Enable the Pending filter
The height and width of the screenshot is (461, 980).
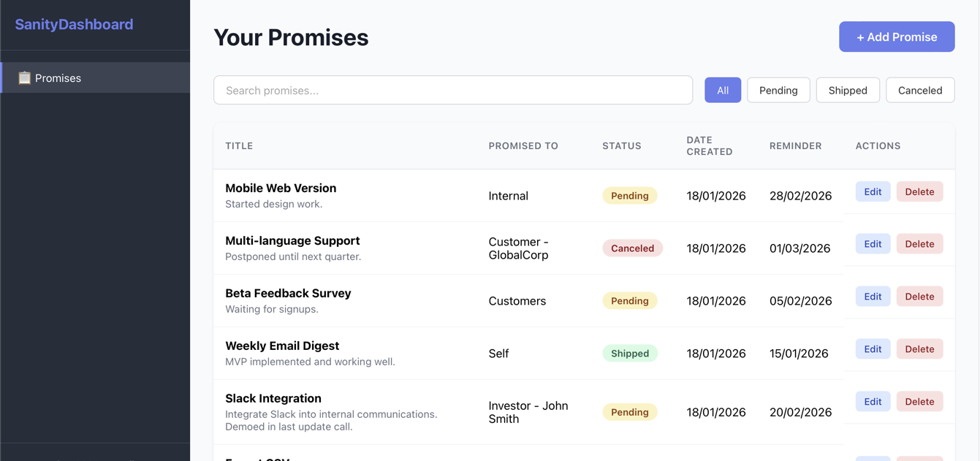pyautogui.click(x=778, y=90)
